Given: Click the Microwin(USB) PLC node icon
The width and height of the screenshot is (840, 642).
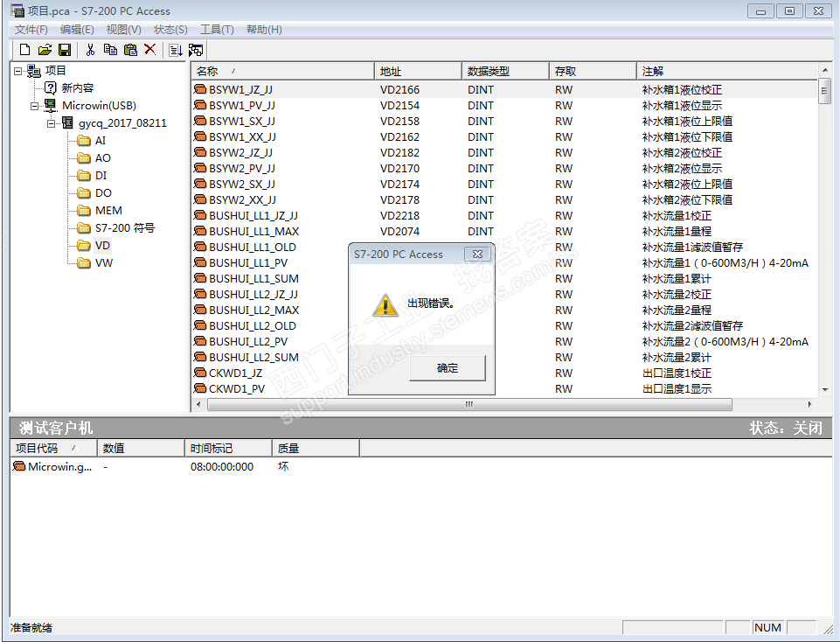Looking at the screenshot, I should point(51,105).
